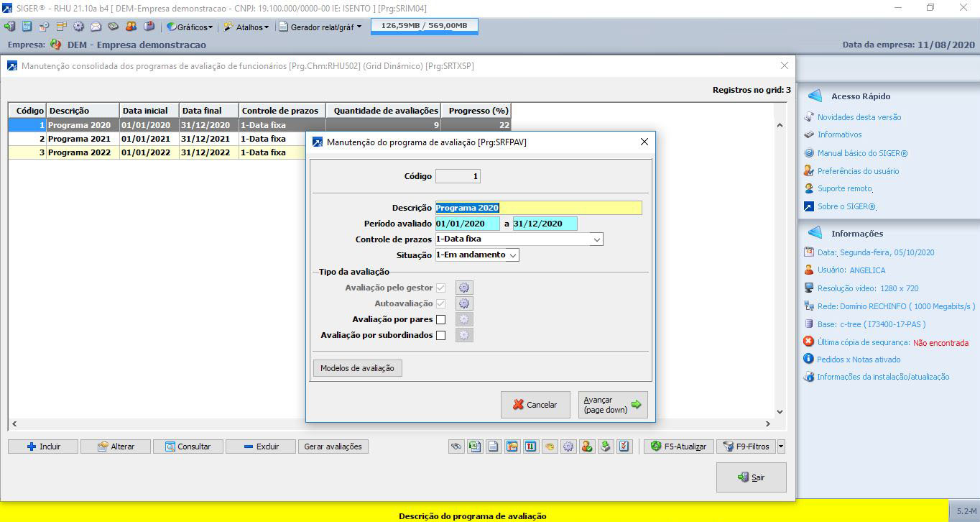This screenshot has width=980, height=522.
Task: Click the Gerar avaliações button
Action: [333, 447]
